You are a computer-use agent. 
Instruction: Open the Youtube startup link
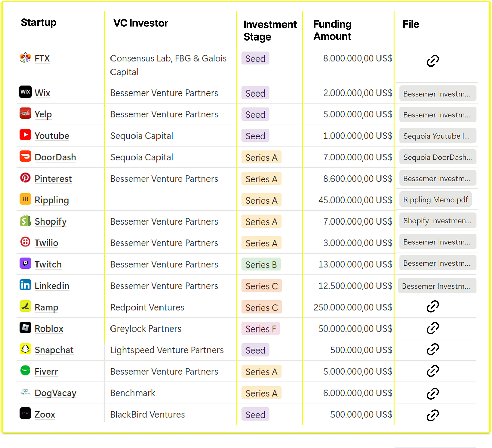click(52, 136)
